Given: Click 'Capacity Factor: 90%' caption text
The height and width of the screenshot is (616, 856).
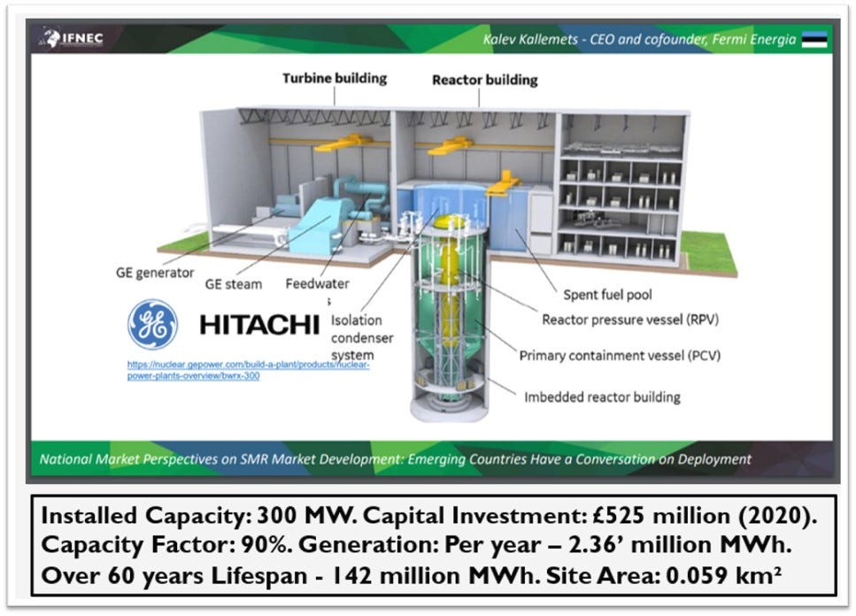Looking at the screenshot, I should tap(166, 545).
